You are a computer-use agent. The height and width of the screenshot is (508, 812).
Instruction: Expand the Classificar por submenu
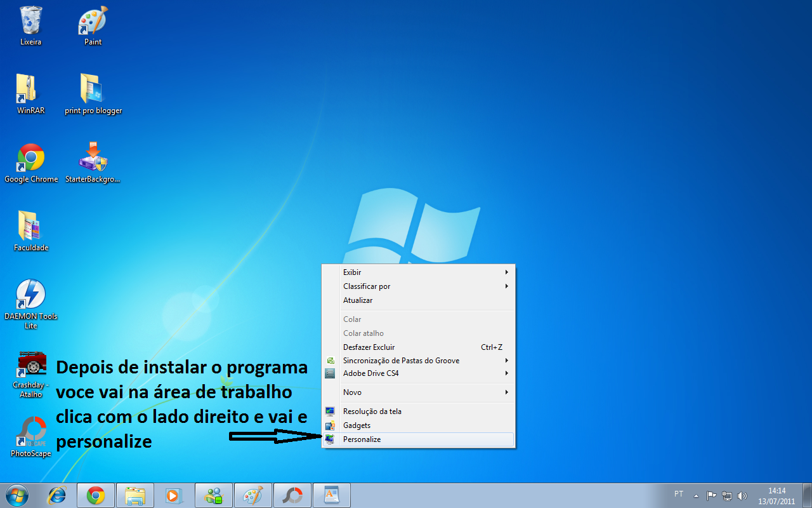coord(419,286)
